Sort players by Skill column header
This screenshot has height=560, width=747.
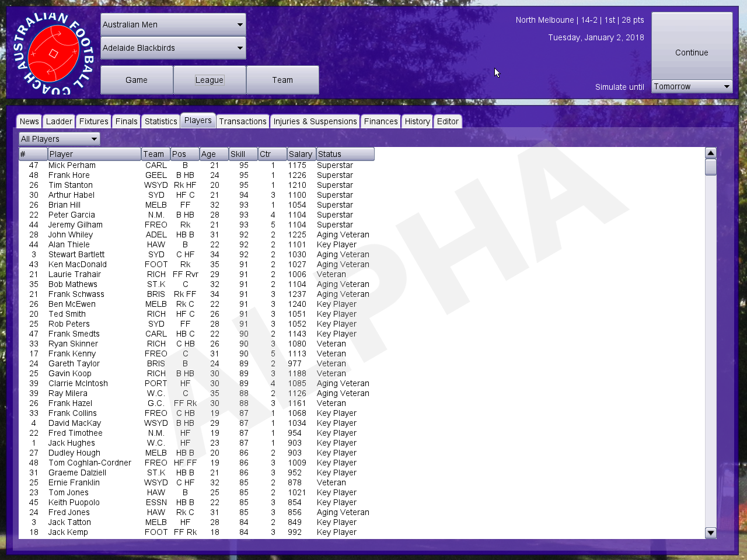243,154
